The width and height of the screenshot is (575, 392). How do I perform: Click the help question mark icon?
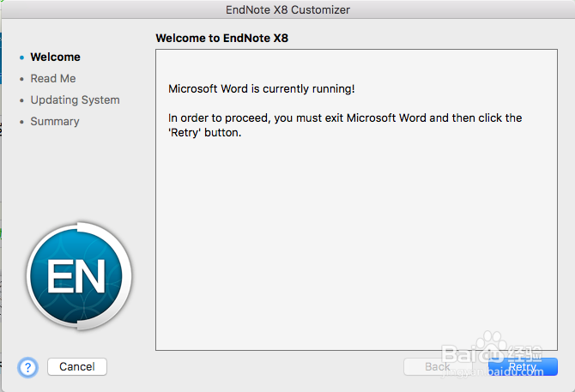[x=27, y=367]
